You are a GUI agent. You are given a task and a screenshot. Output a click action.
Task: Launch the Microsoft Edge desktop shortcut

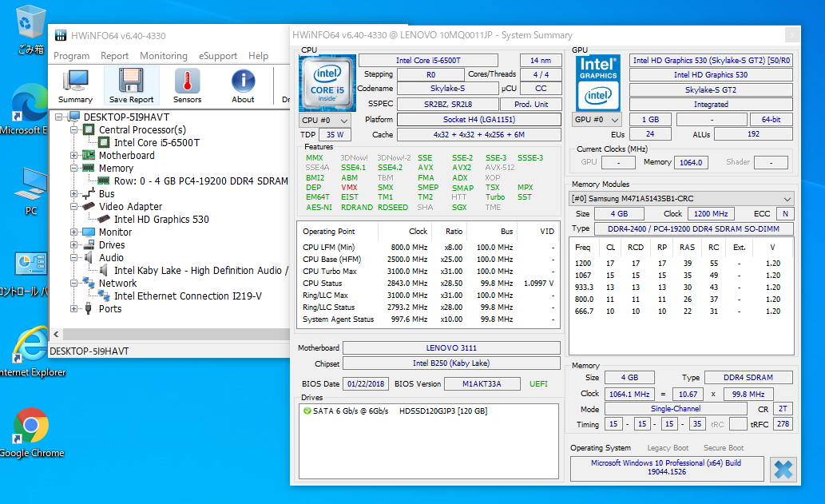30,102
